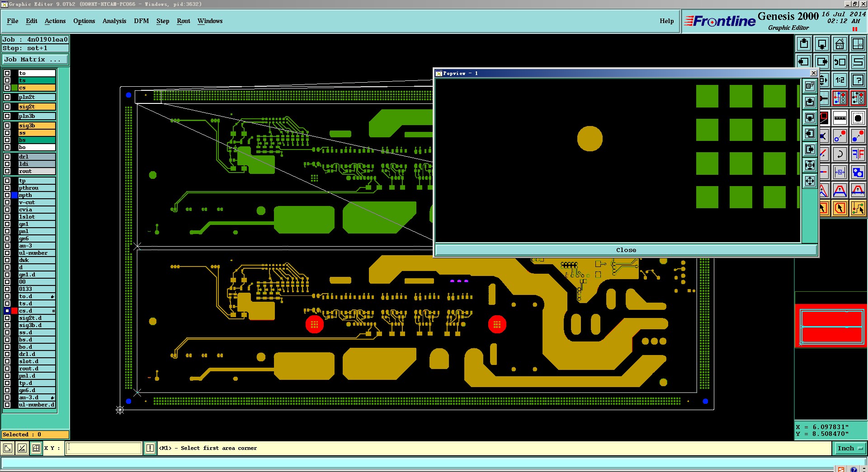Click the orange net path select icon

click(x=858, y=208)
